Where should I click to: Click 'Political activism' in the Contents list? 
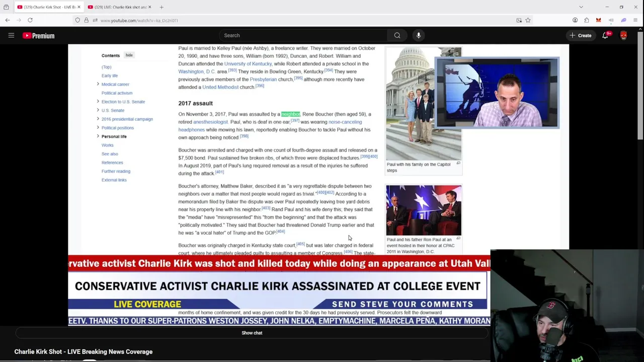(117, 93)
